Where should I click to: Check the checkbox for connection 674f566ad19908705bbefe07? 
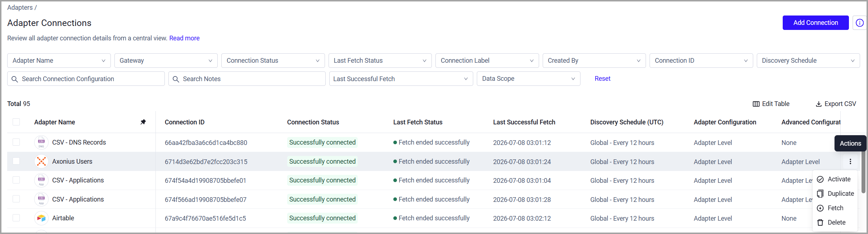(16, 199)
